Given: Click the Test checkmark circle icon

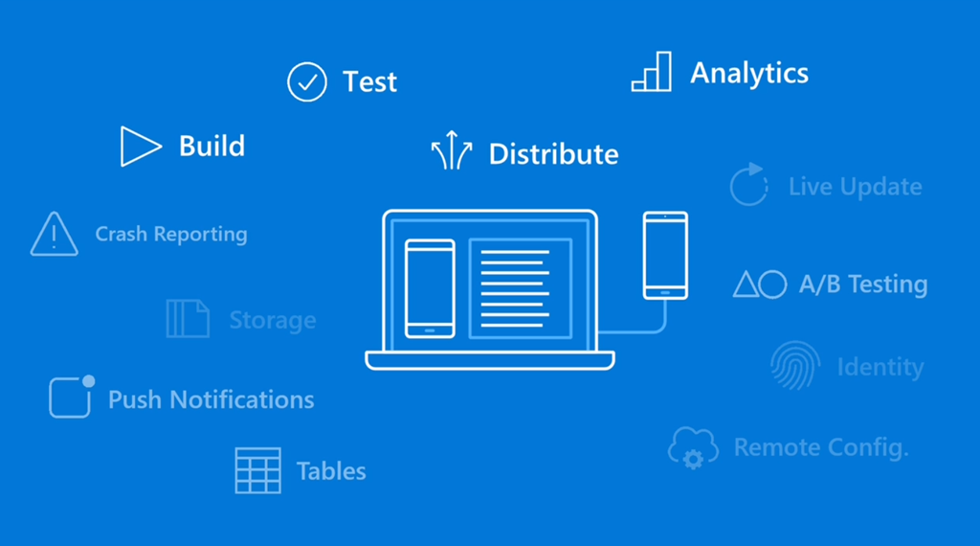Looking at the screenshot, I should [x=307, y=82].
